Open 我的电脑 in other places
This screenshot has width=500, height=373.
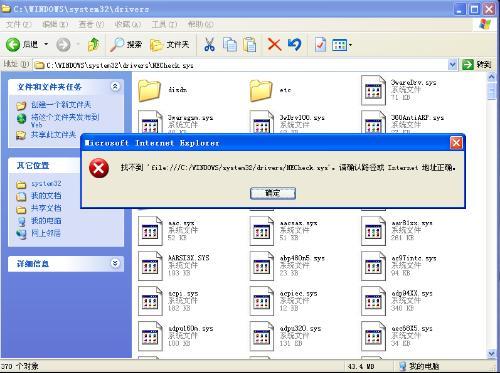tap(46, 221)
